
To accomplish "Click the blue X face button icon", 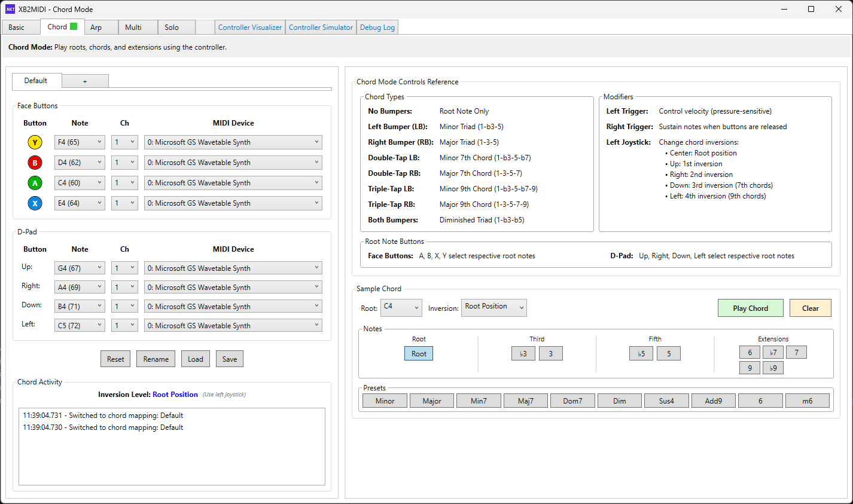I will point(35,203).
